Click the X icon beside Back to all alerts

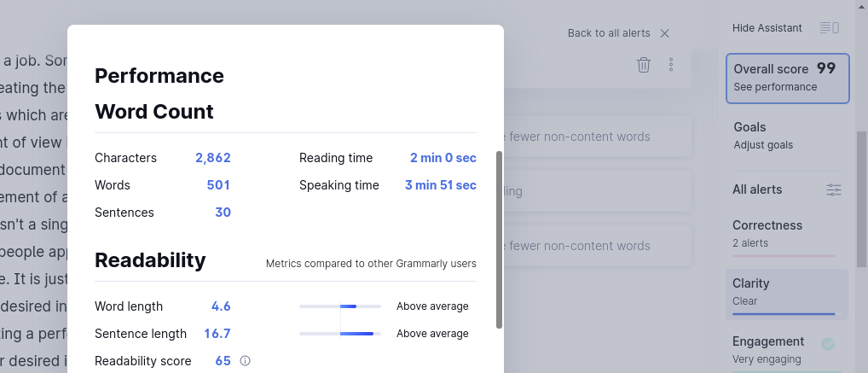point(665,33)
